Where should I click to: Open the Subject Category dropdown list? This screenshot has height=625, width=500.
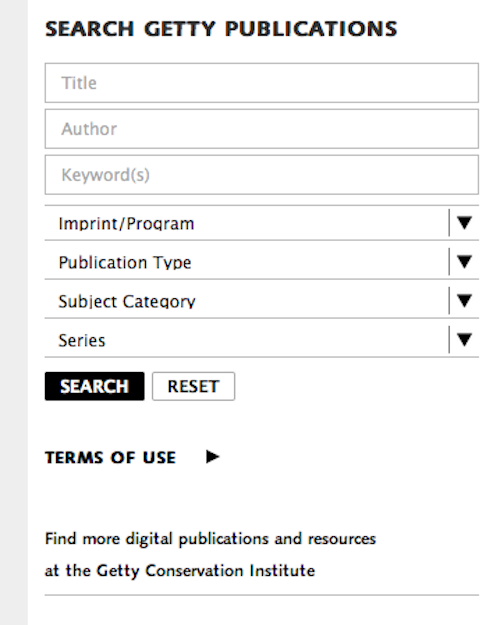[x=262, y=301]
